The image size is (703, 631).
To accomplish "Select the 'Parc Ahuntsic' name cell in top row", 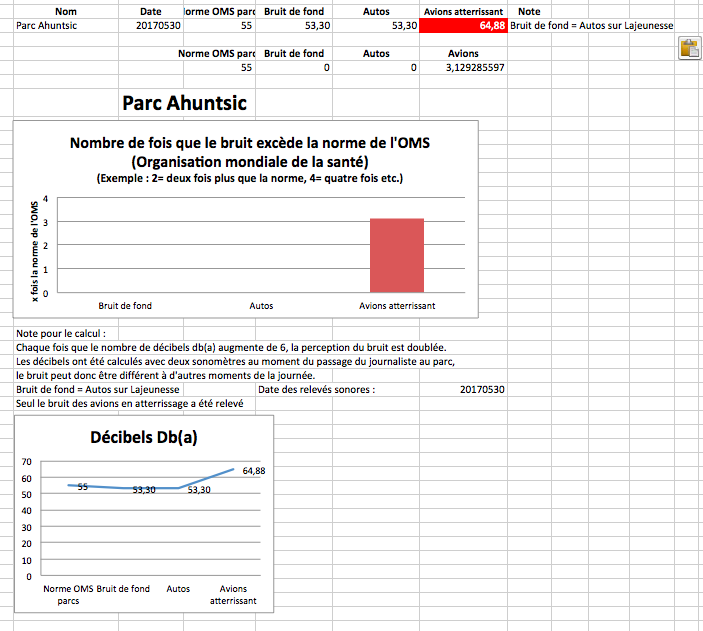I will tap(48, 26).
